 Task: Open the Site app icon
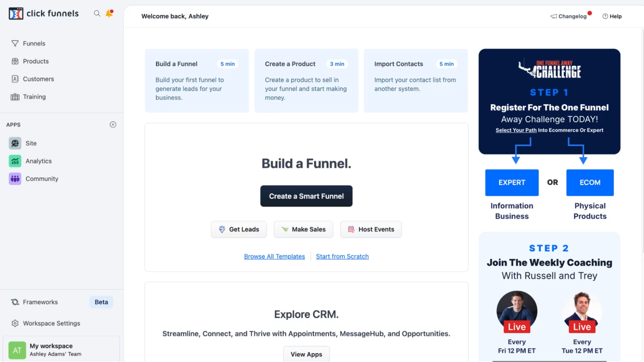(x=15, y=143)
